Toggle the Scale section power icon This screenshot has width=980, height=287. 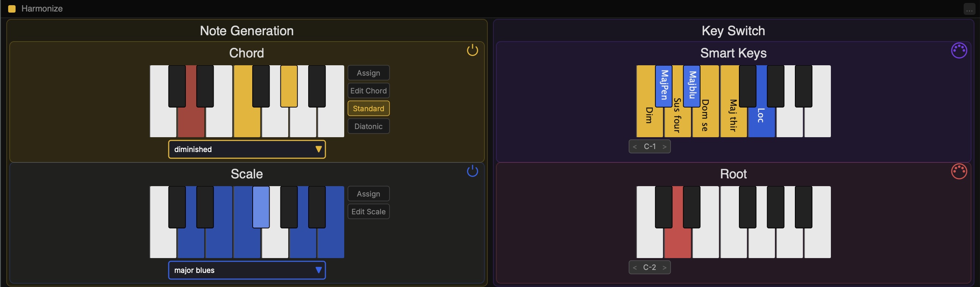[472, 171]
